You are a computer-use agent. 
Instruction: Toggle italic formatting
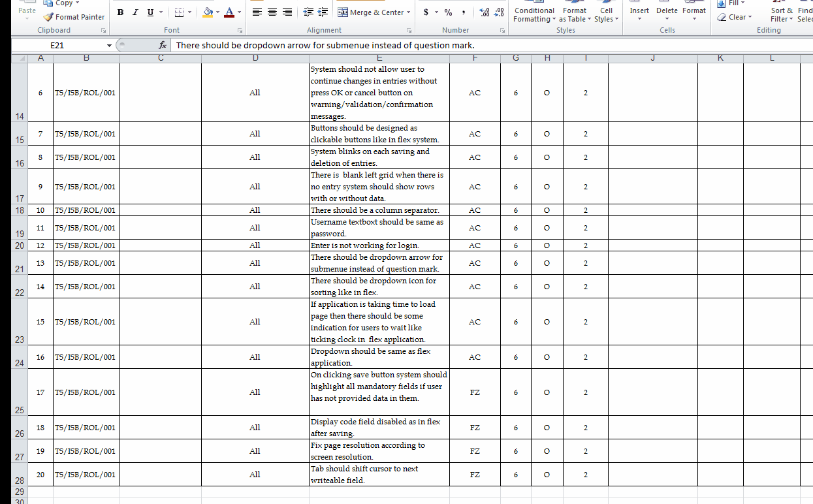pyautogui.click(x=135, y=12)
